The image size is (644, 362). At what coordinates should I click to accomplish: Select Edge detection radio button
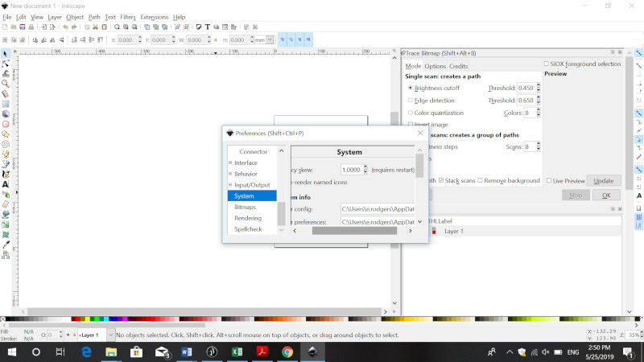click(x=411, y=100)
